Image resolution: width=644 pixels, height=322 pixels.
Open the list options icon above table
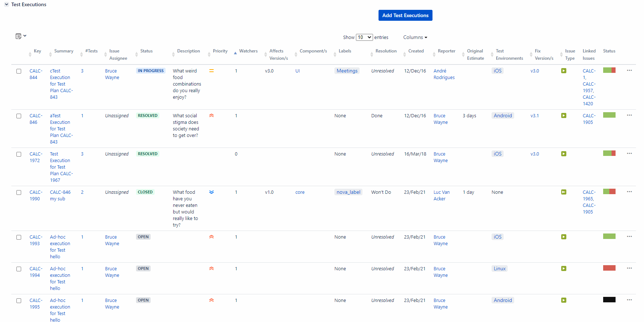point(20,36)
